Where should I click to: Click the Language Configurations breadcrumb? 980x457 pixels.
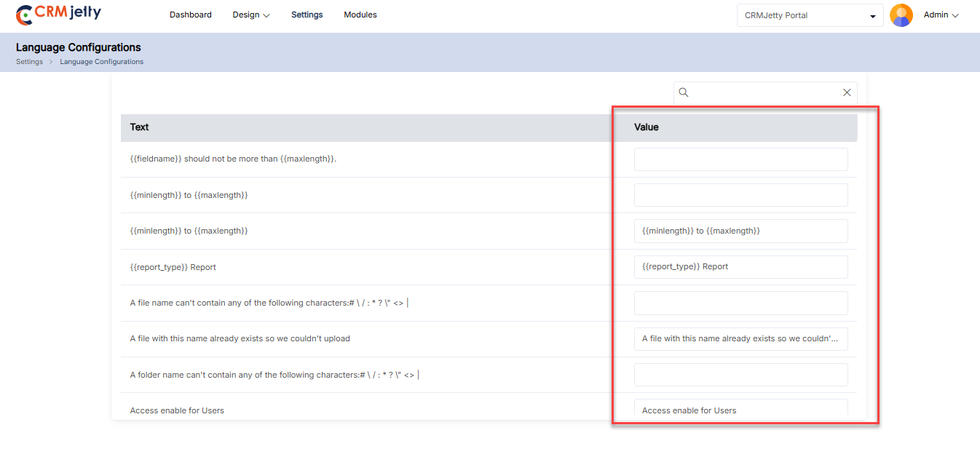pyautogui.click(x=101, y=62)
